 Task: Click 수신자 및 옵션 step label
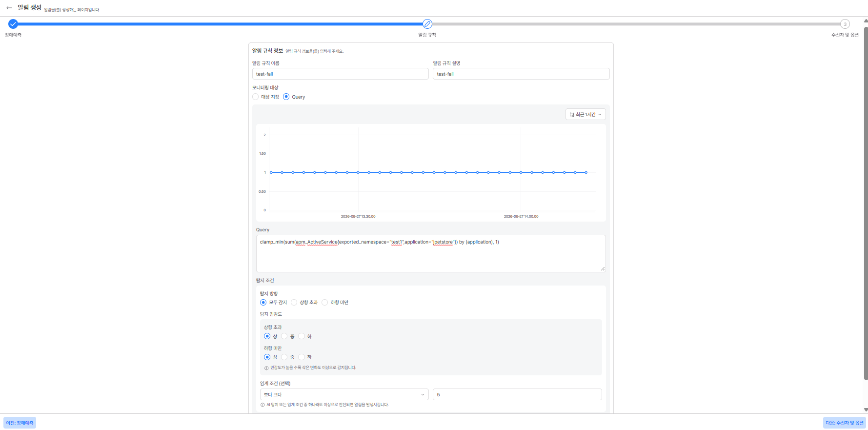[845, 35]
